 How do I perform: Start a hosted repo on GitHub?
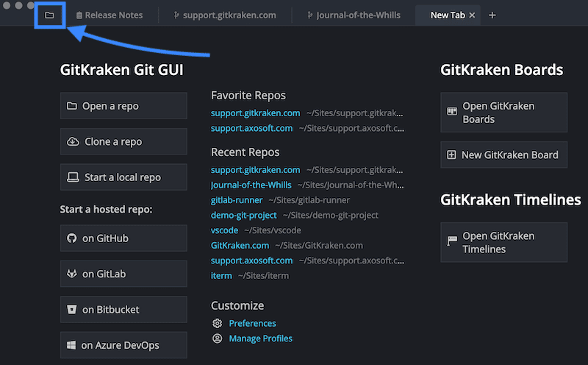[123, 238]
